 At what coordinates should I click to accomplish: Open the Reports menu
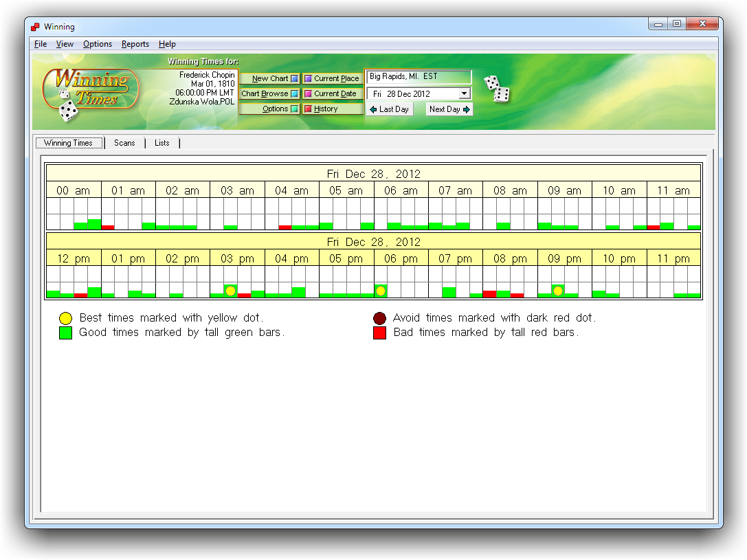click(135, 44)
